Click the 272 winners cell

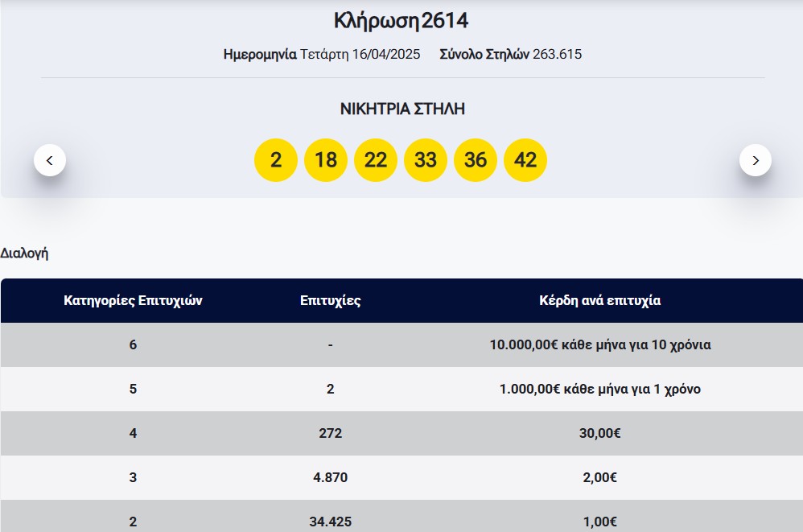point(331,433)
